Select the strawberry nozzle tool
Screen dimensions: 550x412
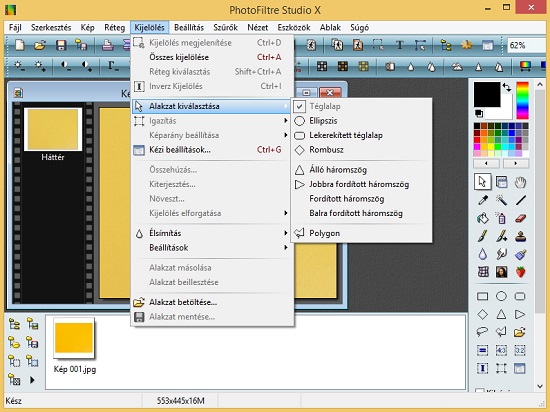point(521,272)
